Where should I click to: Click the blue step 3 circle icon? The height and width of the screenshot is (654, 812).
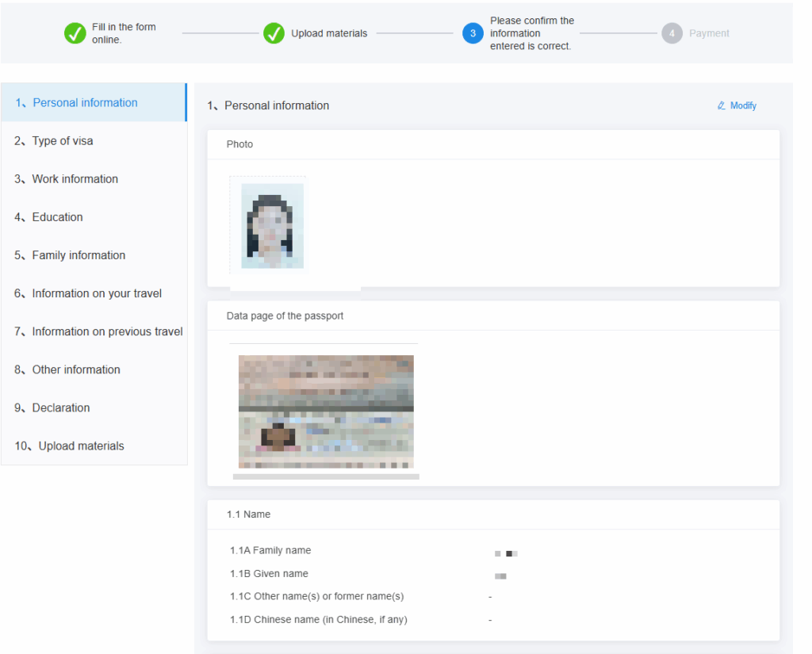pyautogui.click(x=473, y=33)
